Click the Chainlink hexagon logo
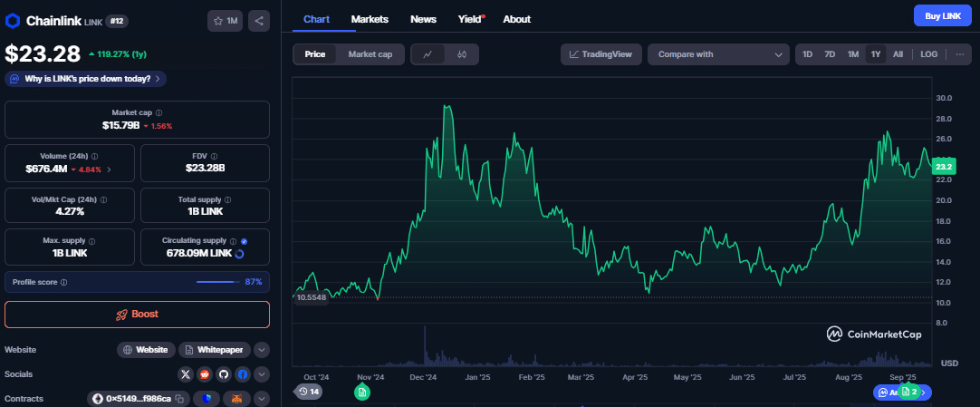This screenshot has height=407, width=980. click(13, 21)
